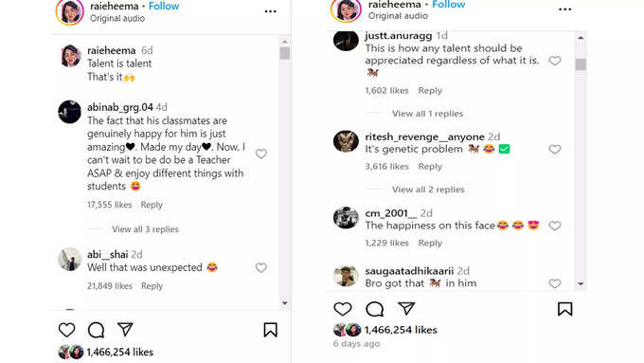Bookmark the left post
The image size is (644, 363).
click(270, 330)
